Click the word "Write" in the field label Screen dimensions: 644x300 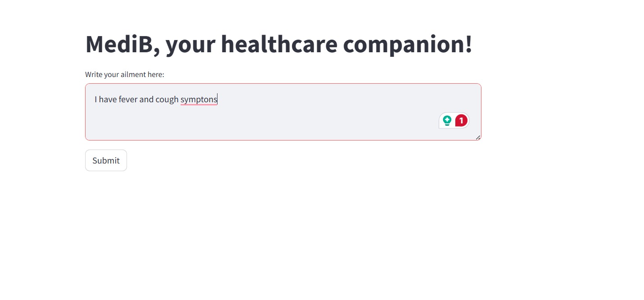[x=94, y=74]
